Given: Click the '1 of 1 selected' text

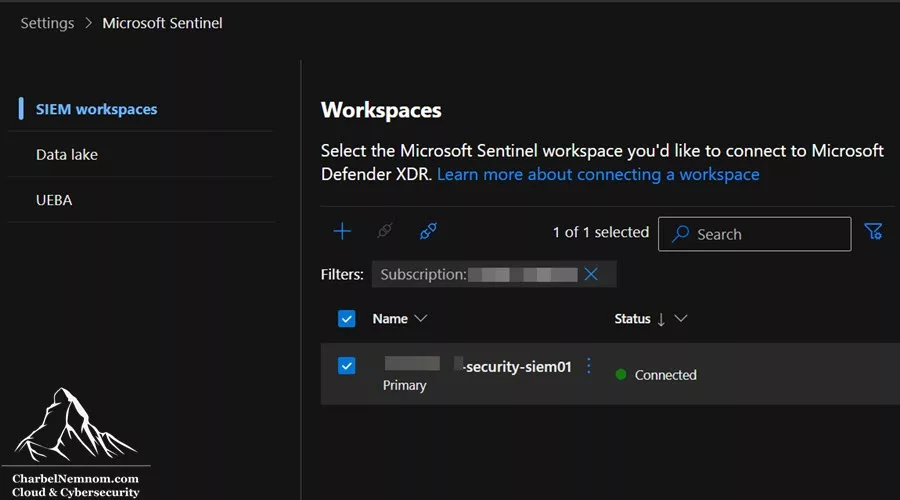Looking at the screenshot, I should [x=600, y=232].
